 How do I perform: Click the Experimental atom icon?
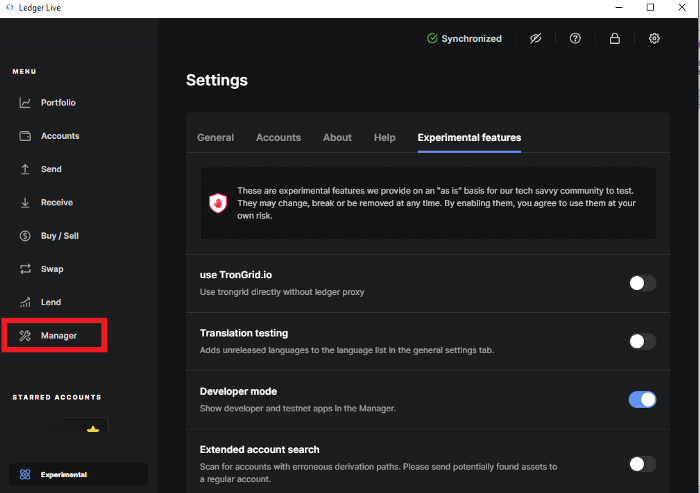point(25,474)
